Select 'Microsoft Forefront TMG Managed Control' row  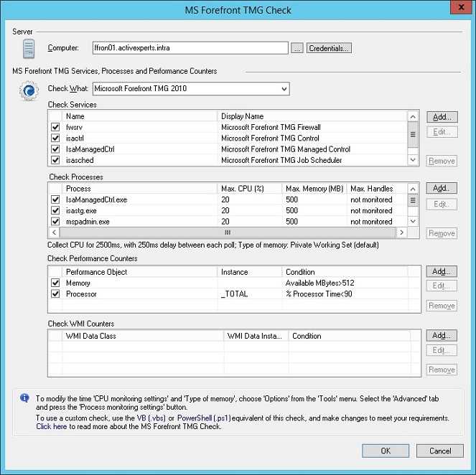(228, 149)
